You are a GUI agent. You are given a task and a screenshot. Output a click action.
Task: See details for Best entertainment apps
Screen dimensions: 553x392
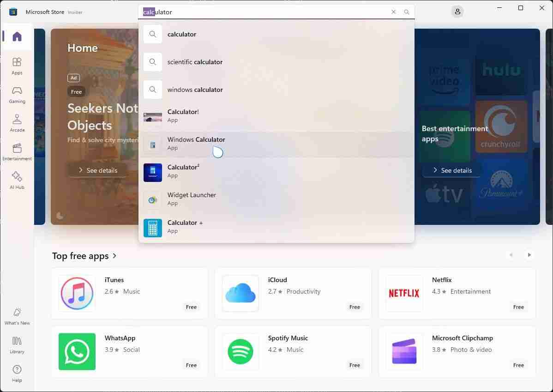[451, 170]
